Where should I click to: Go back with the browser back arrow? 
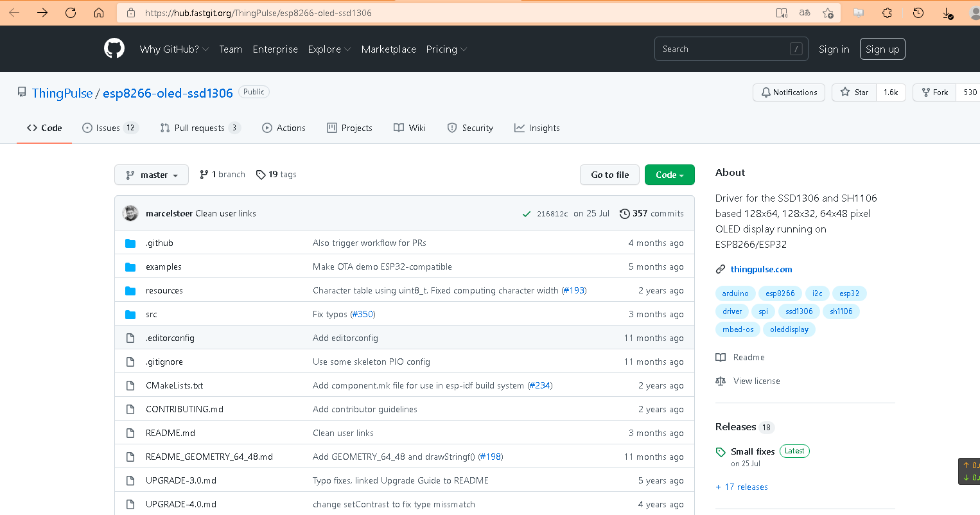(x=14, y=13)
